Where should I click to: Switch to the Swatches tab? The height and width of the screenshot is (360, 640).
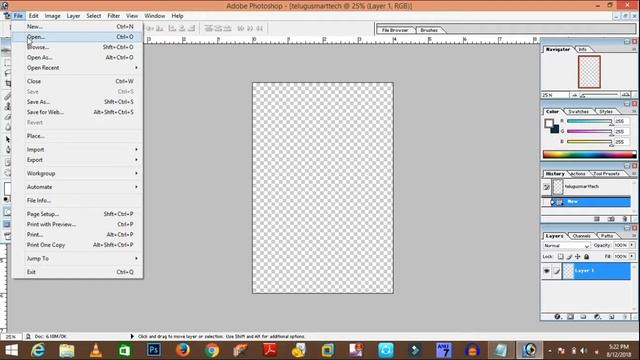click(578, 111)
